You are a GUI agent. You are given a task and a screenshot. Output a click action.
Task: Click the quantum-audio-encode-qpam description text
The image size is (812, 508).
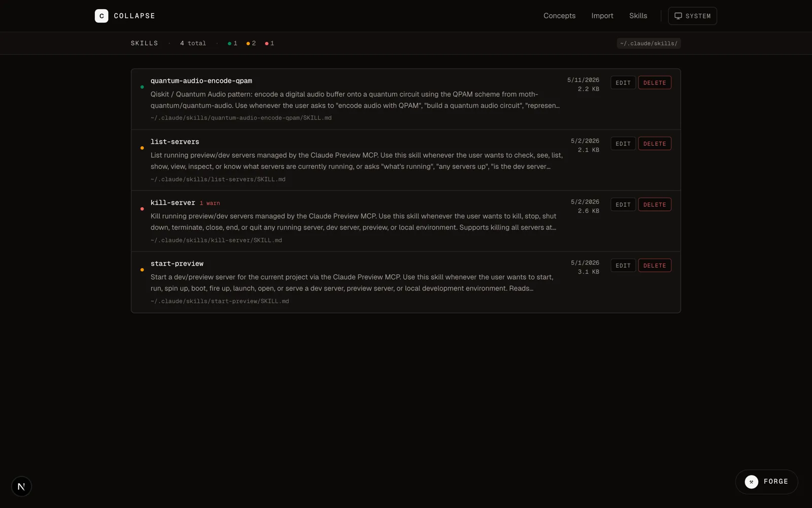point(355,100)
